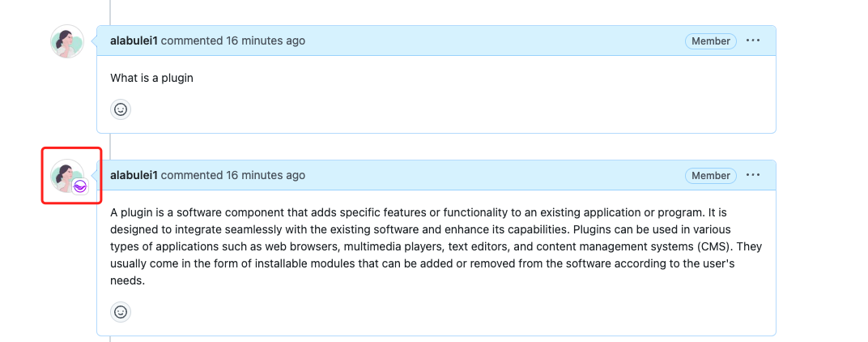Open "16 minutes ago" timestamp of first comment
Screen dimensions: 868x342
(266, 41)
